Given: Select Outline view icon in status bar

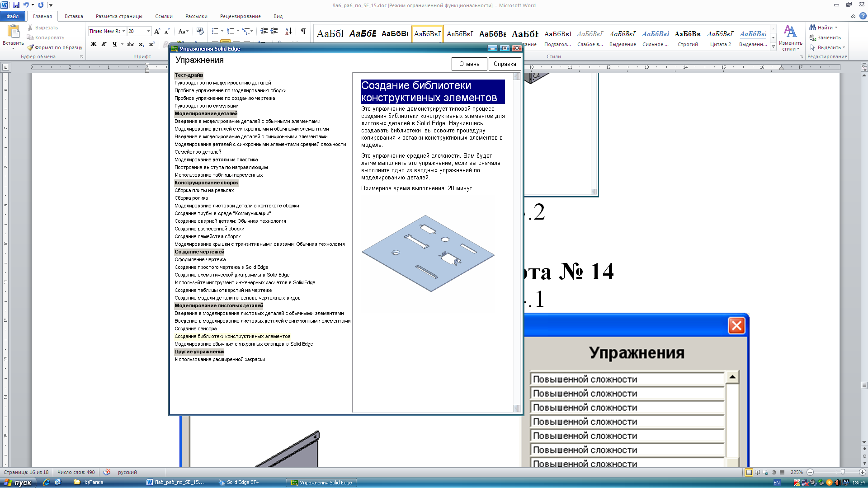Looking at the screenshot, I should tap(774, 472).
